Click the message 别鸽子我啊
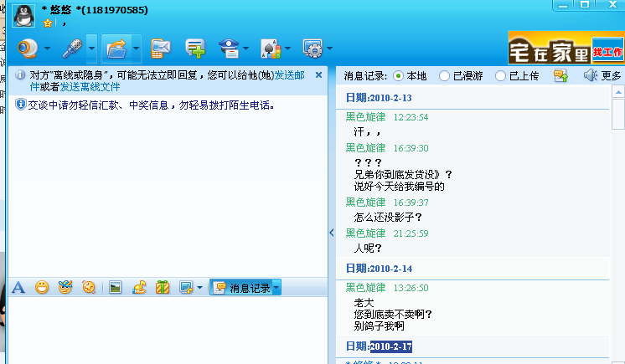 (x=379, y=326)
